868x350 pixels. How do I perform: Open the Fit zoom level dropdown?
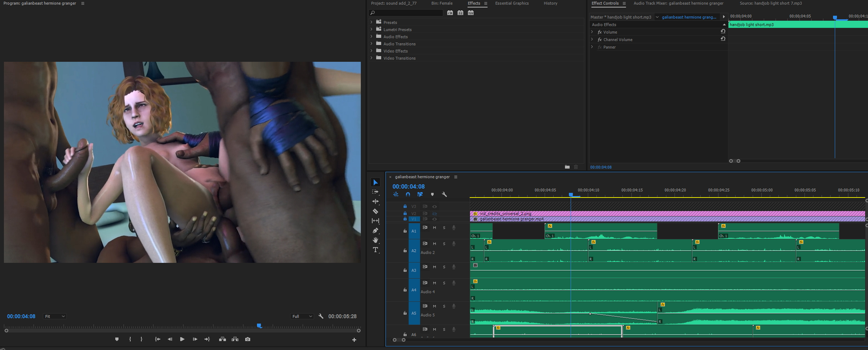pyautogui.click(x=54, y=316)
